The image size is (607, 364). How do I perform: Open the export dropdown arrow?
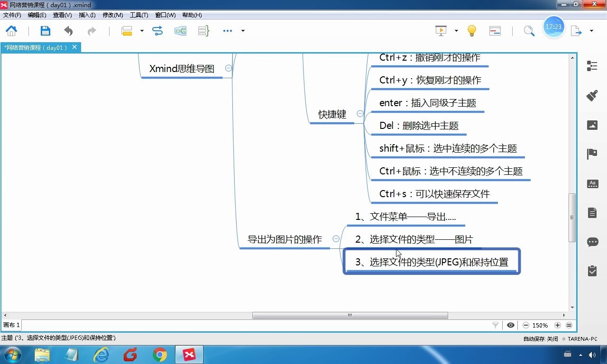click(591, 31)
